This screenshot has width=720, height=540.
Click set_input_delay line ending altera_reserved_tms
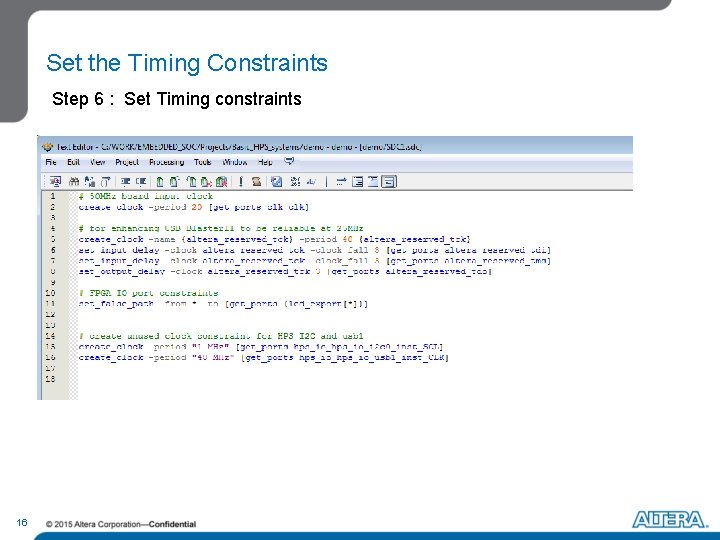315,261
